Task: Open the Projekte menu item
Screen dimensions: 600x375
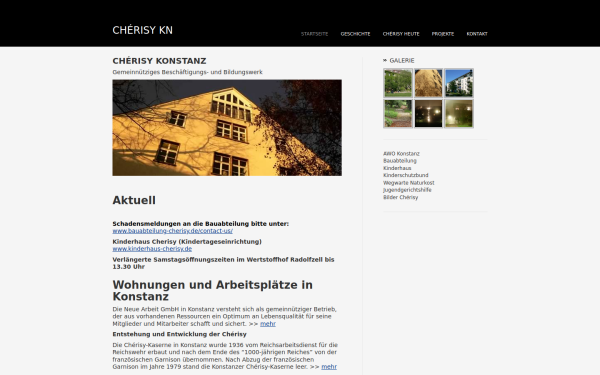Action: 443,34
